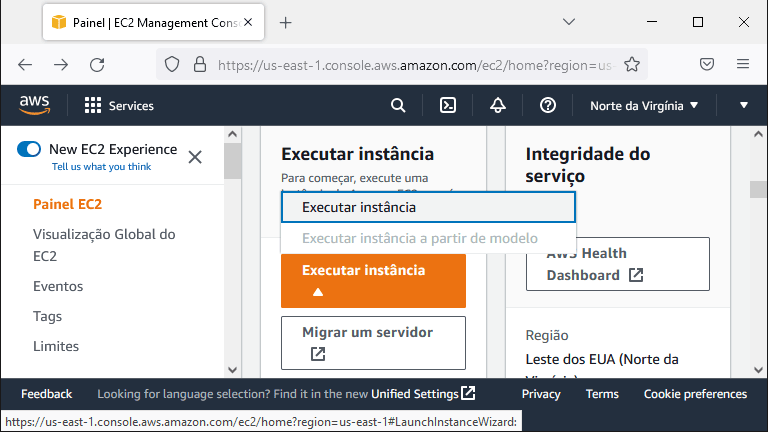Go forward in browser history

61,65
